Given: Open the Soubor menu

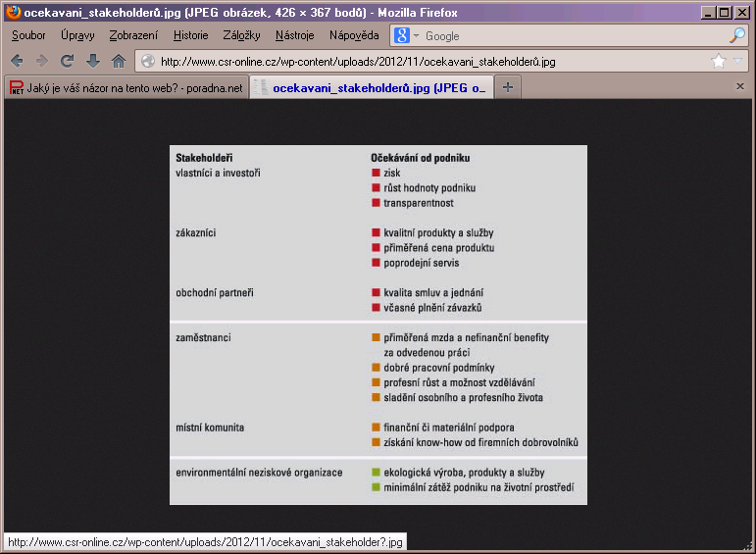Looking at the screenshot, I should point(28,35).
